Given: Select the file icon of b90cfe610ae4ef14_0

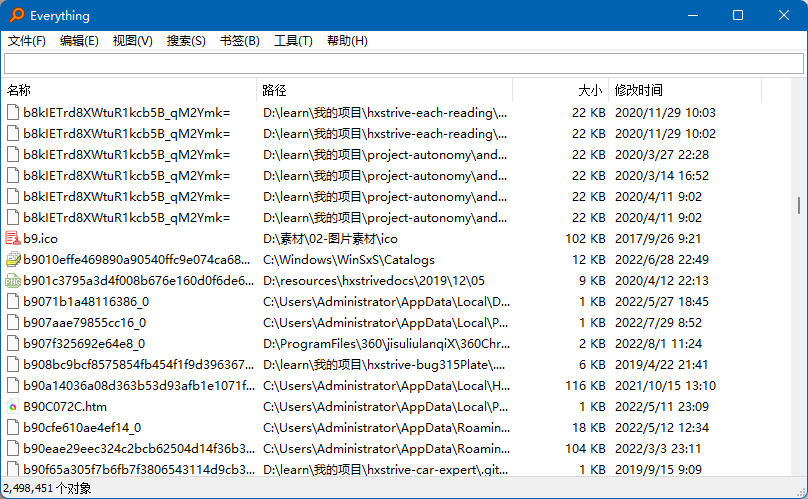Looking at the screenshot, I should click(13, 427).
